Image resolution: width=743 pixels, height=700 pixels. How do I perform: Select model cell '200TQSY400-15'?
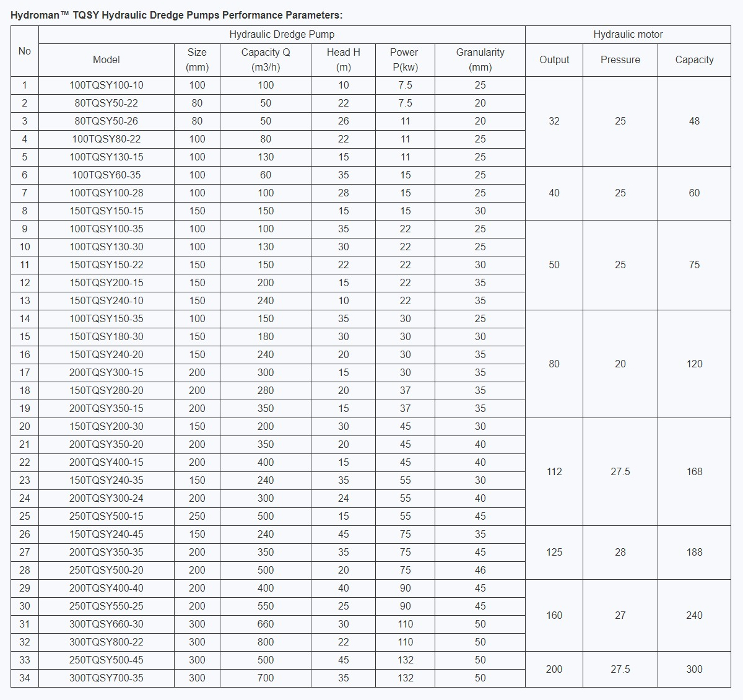(106, 463)
